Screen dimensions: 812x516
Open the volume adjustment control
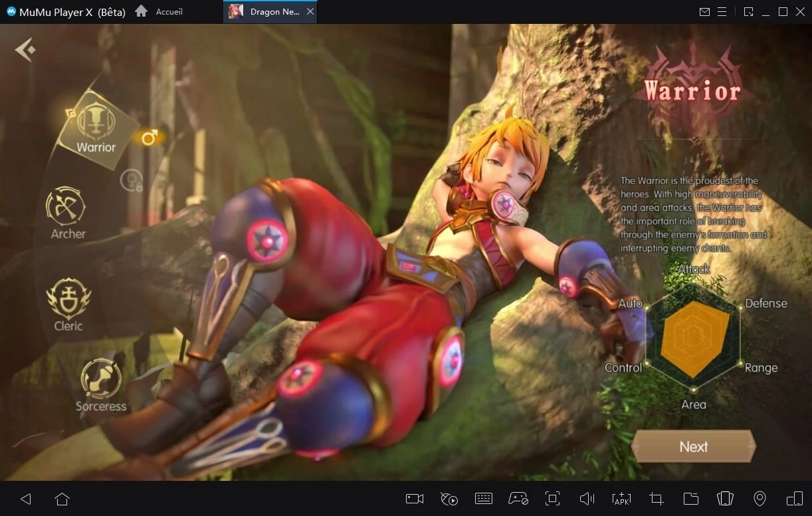587,499
